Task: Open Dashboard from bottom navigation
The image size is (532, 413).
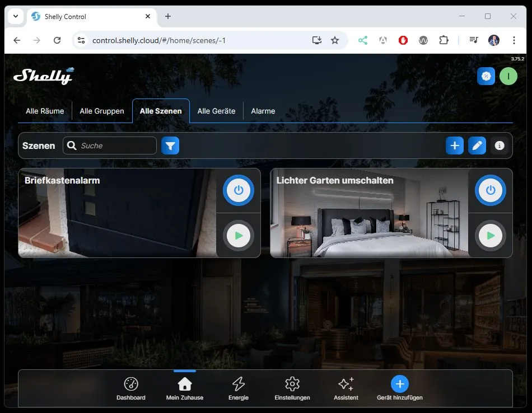Action: [x=130, y=389]
